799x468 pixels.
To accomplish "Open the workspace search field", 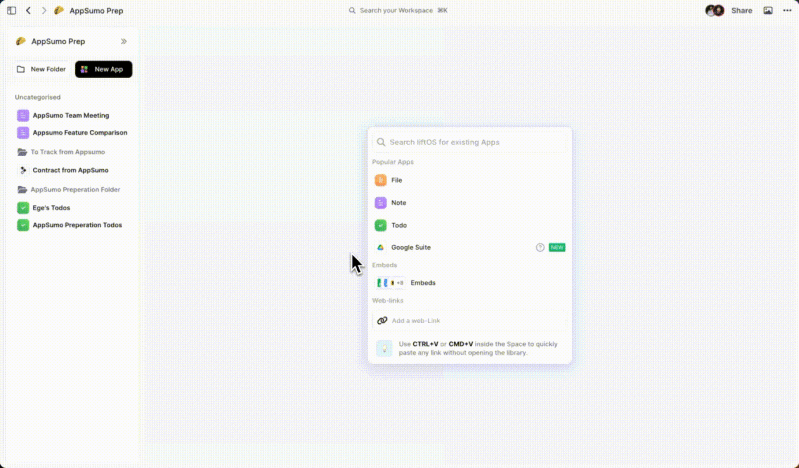I will click(x=398, y=10).
